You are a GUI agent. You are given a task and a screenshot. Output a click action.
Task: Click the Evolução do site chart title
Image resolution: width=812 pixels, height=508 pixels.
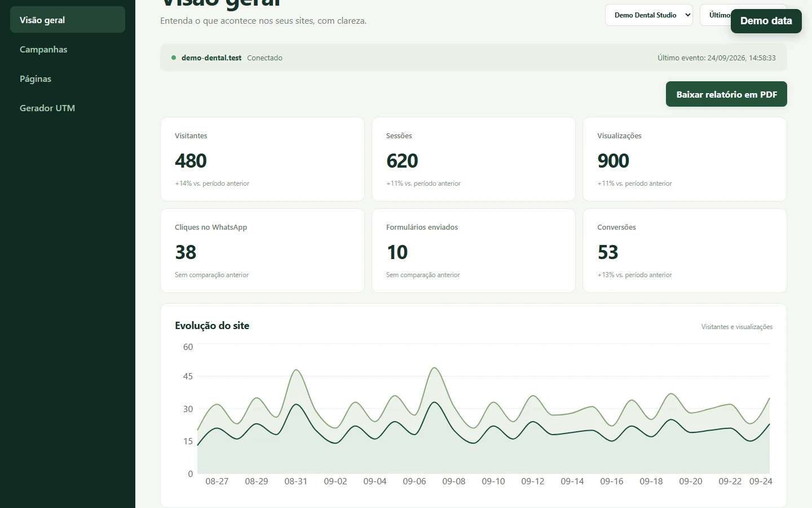[x=212, y=326]
